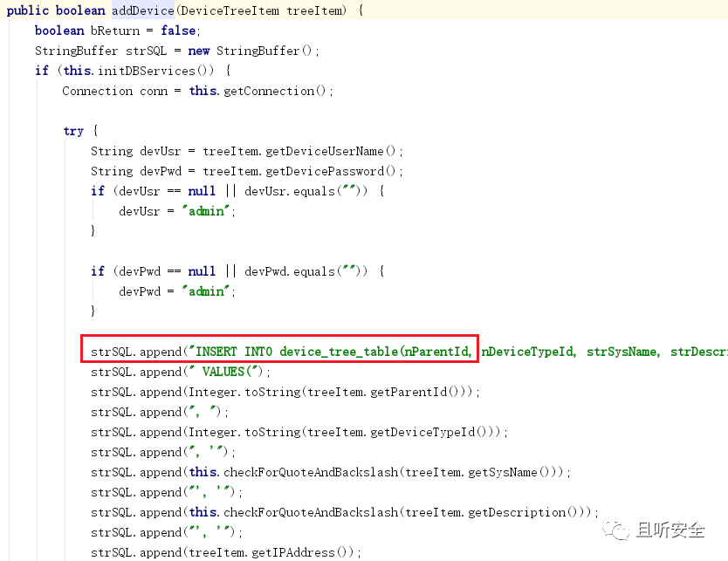Click the addDevice method name
Screen dimensions: 728x561
tap(143, 10)
